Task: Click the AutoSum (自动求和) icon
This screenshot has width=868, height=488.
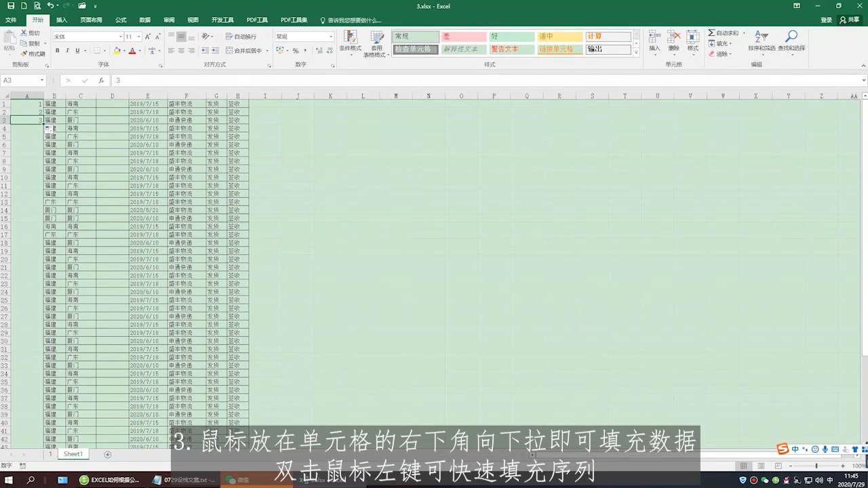Action: (x=711, y=33)
